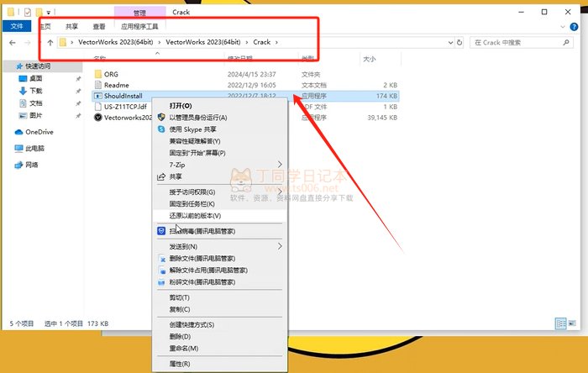Click the search magnifier icon
Viewport: 588px width, 373px height.
[566, 42]
